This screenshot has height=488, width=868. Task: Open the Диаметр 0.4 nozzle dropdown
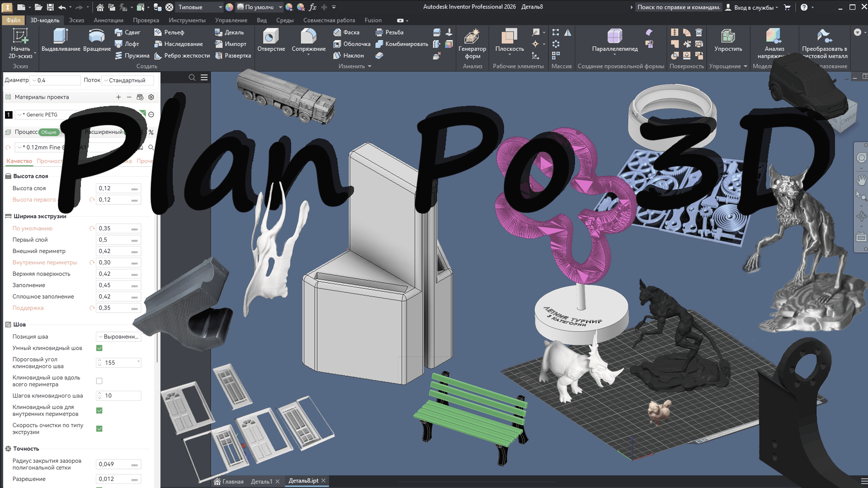pos(56,80)
